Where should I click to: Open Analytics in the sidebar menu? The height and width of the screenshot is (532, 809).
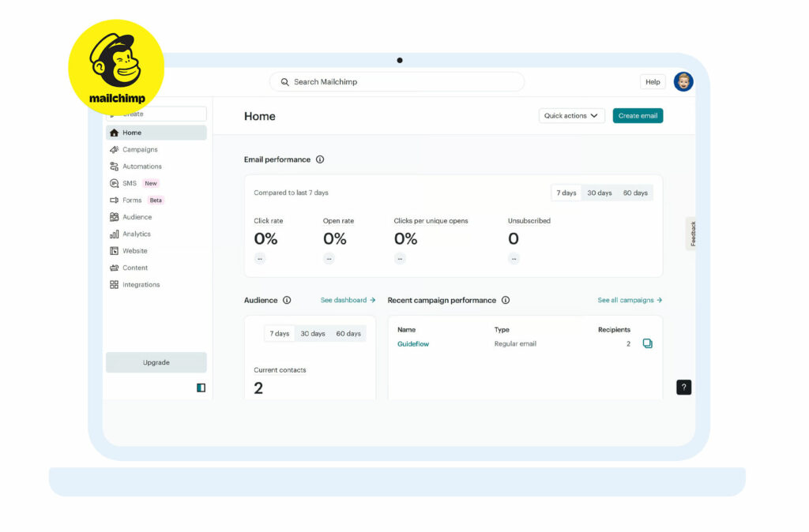[x=156, y=234]
